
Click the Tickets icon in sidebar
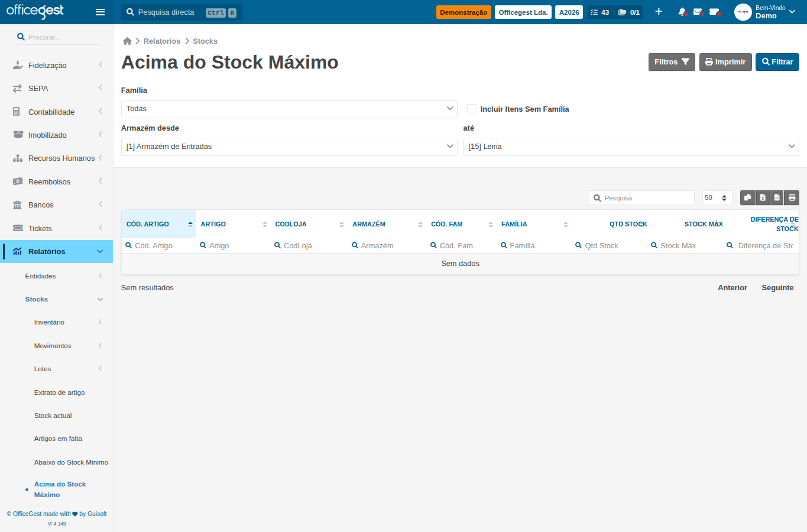(x=18, y=228)
